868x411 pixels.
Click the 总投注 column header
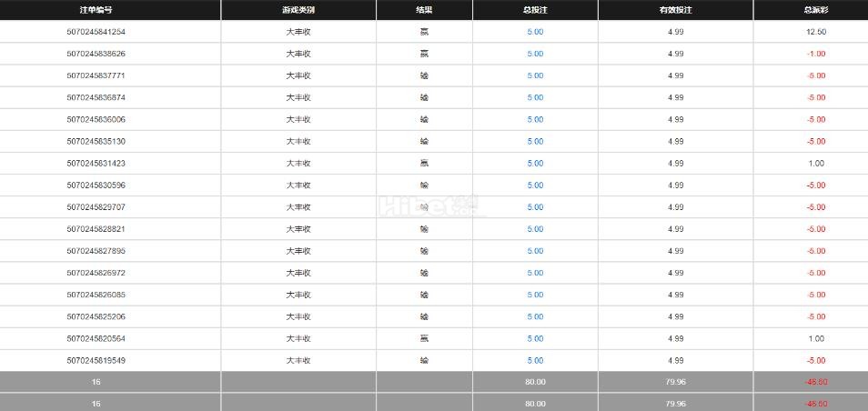(535, 10)
